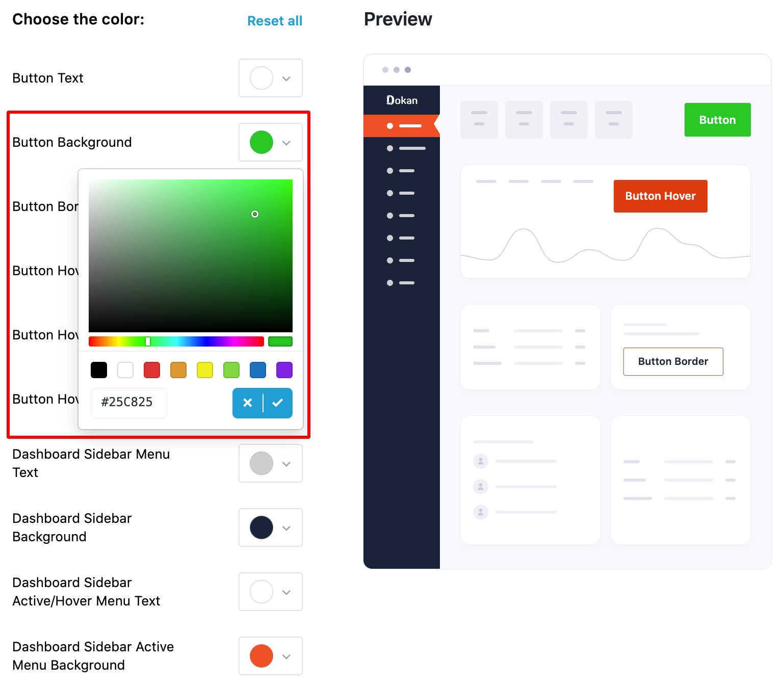This screenshot has width=784, height=687.
Task: Open the Dashboard Sidebar Active Menu Background dropdown
Action: [270, 656]
